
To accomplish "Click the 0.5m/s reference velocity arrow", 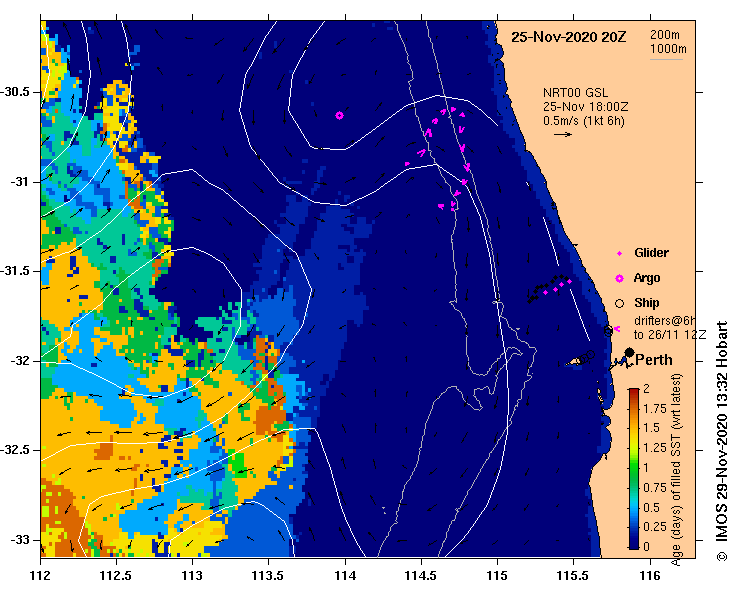I will (x=563, y=134).
